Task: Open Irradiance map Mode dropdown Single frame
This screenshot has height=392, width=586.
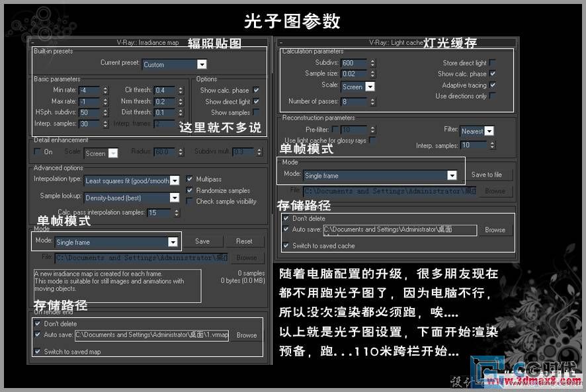Action: click(x=116, y=242)
